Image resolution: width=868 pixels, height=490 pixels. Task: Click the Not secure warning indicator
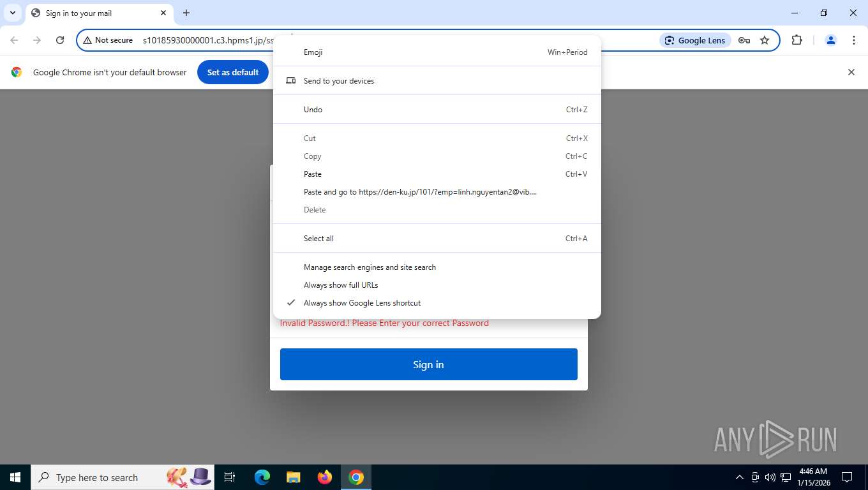click(x=108, y=40)
